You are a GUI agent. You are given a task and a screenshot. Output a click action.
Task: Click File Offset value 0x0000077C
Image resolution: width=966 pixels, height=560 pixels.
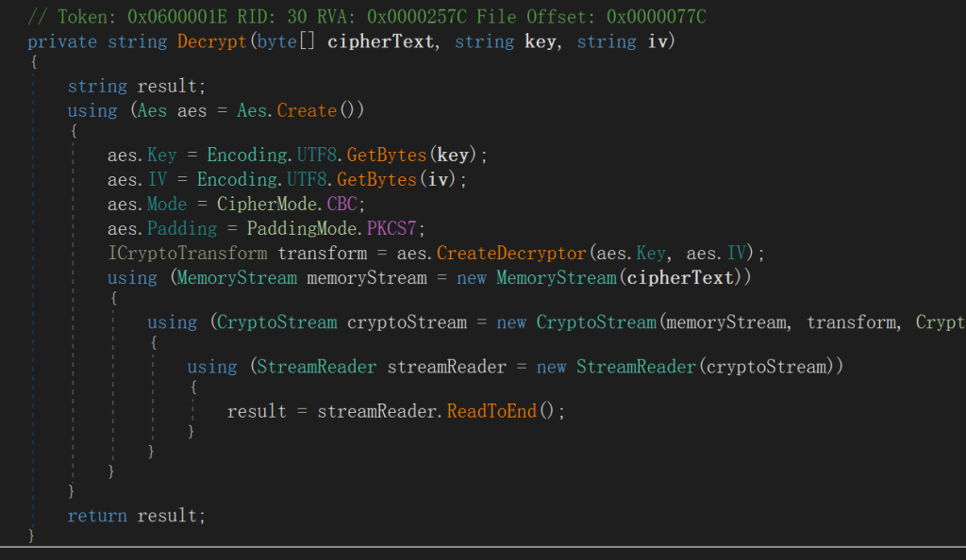point(657,17)
